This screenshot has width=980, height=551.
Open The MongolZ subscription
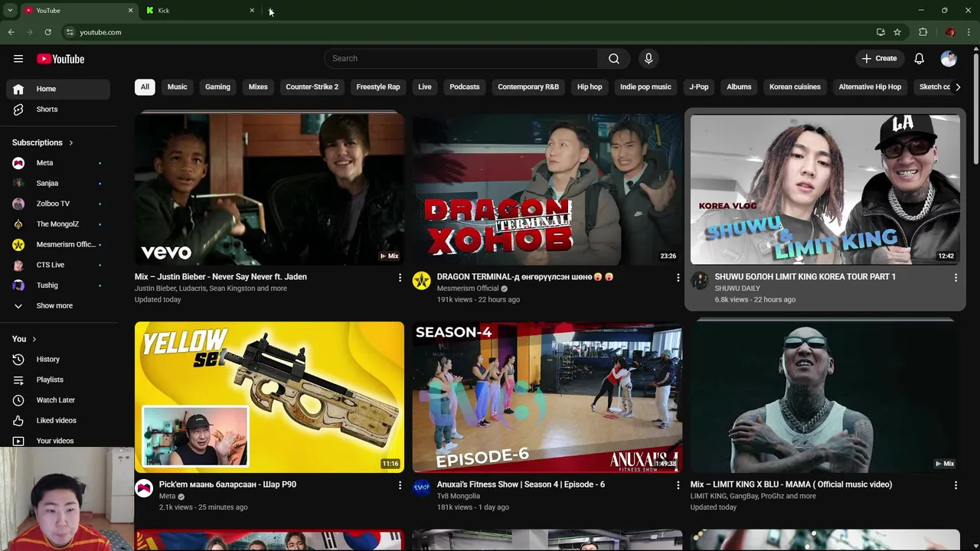(x=58, y=224)
